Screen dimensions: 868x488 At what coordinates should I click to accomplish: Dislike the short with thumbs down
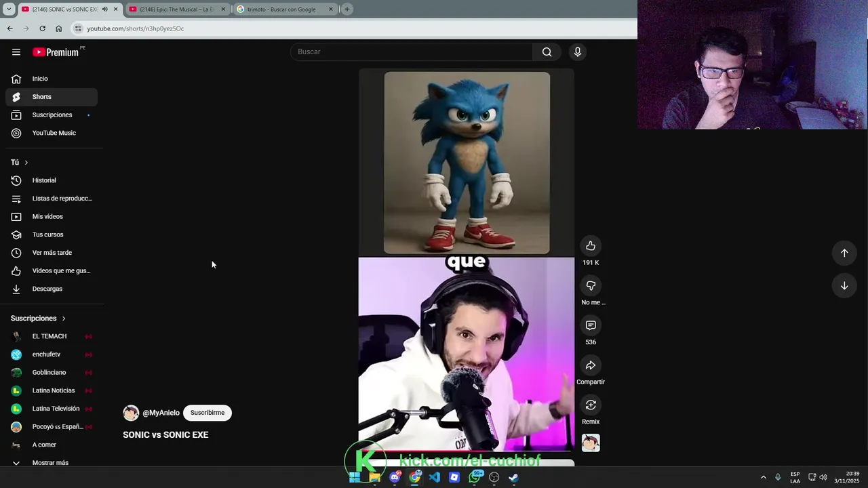591,286
